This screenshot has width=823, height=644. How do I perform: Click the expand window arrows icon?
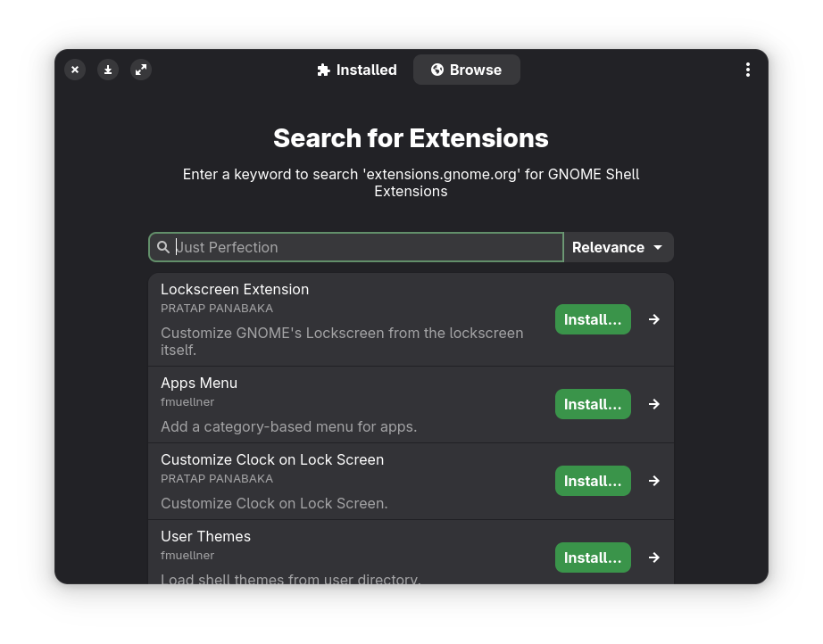(x=141, y=70)
